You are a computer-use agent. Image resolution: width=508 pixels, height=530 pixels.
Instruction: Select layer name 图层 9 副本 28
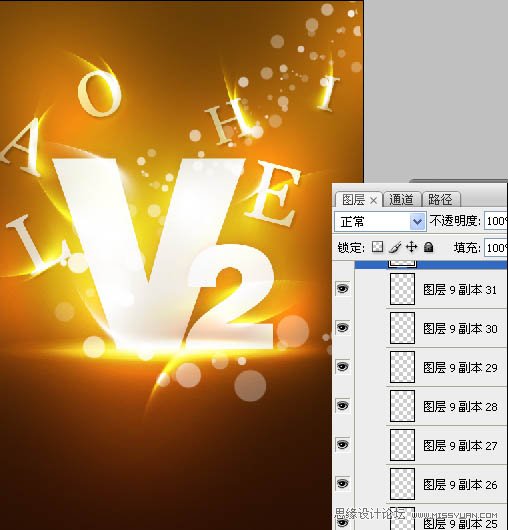click(460, 406)
